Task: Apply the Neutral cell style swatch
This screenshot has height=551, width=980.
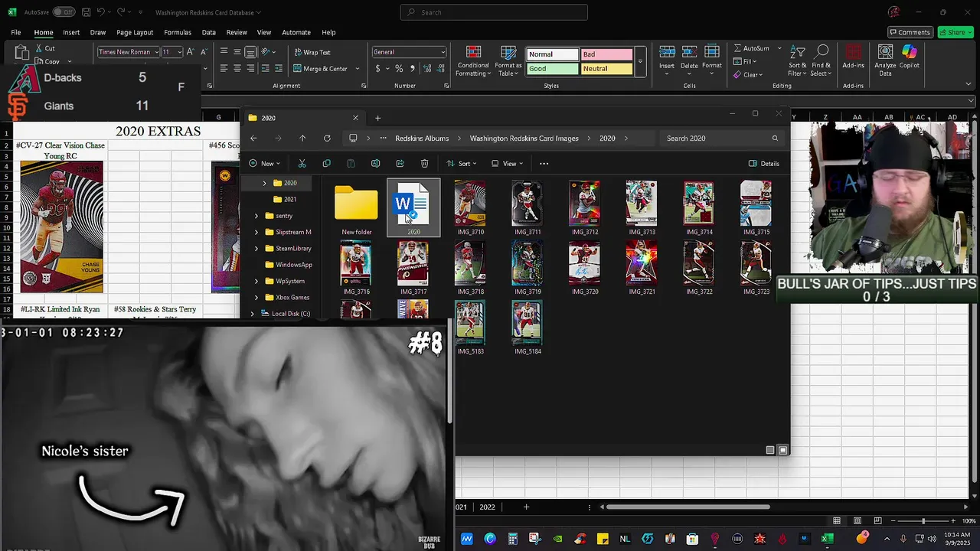Action: (x=606, y=69)
